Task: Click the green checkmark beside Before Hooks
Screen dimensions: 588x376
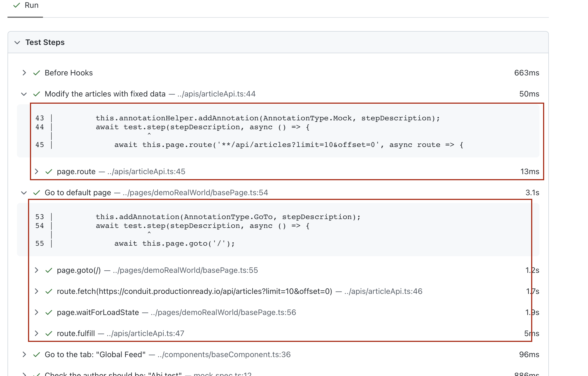Action: [x=36, y=73]
